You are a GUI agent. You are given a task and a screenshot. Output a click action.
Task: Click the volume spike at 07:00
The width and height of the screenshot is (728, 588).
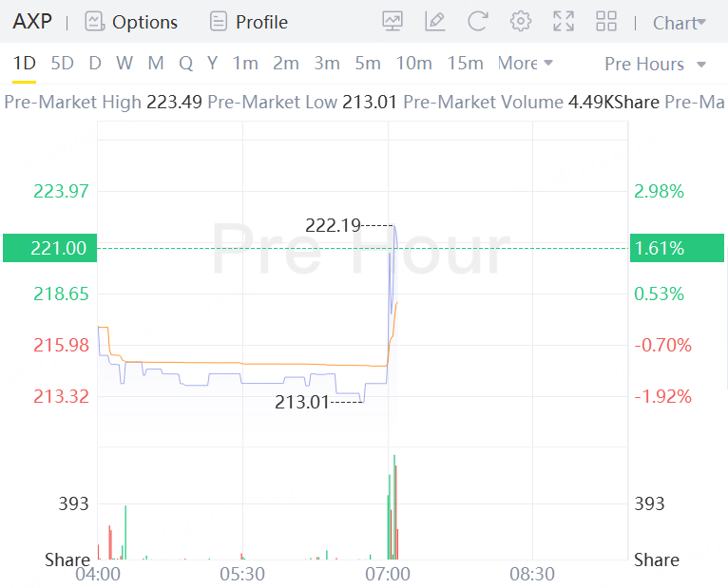point(393,508)
